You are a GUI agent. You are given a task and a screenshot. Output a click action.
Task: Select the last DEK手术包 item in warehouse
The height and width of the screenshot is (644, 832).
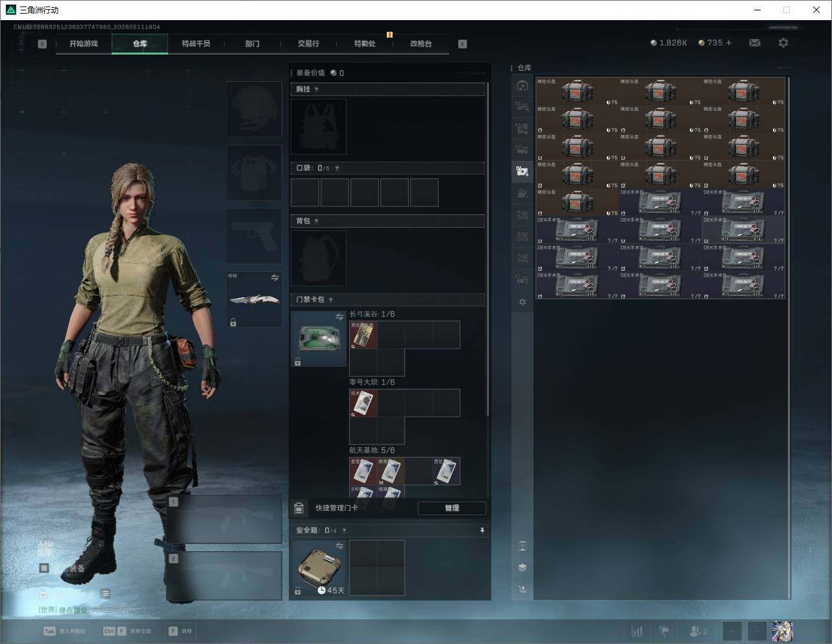744,286
